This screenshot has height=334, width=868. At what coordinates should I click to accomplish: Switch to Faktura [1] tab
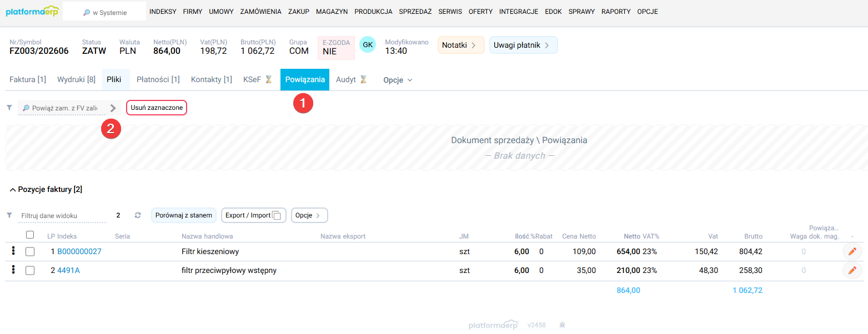tap(28, 79)
